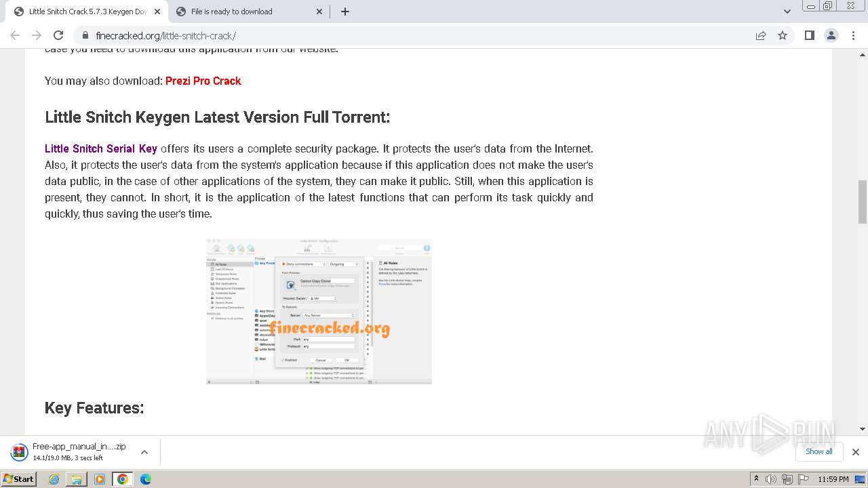This screenshot has height=488, width=868.
Task: Open the Prezi Pro Crack link
Action: tap(203, 81)
